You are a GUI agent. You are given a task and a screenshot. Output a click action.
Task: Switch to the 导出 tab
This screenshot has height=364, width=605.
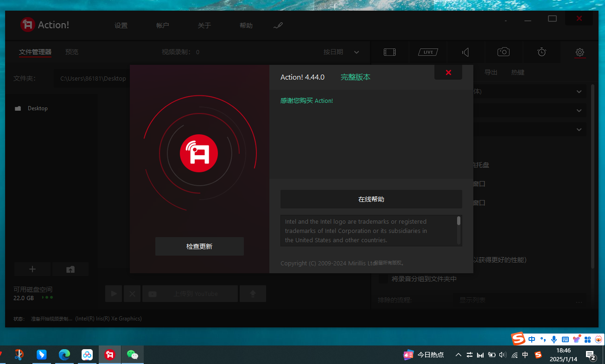coord(491,73)
